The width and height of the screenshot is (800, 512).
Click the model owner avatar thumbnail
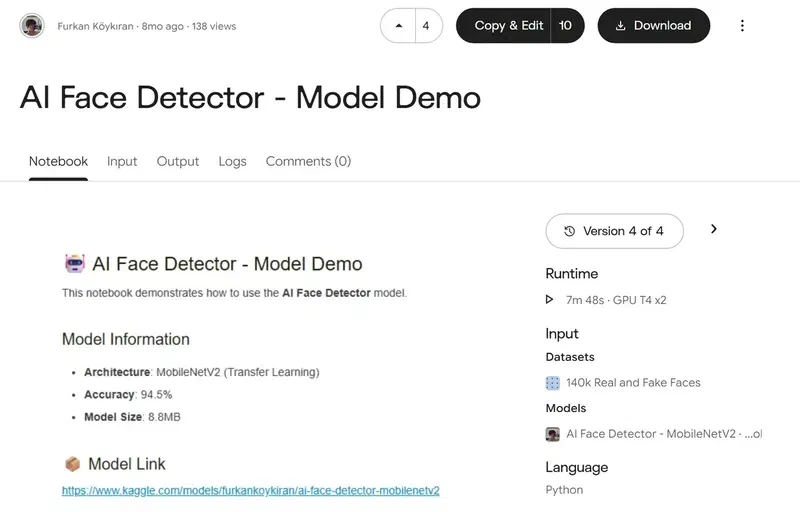[x=553, y=434]
